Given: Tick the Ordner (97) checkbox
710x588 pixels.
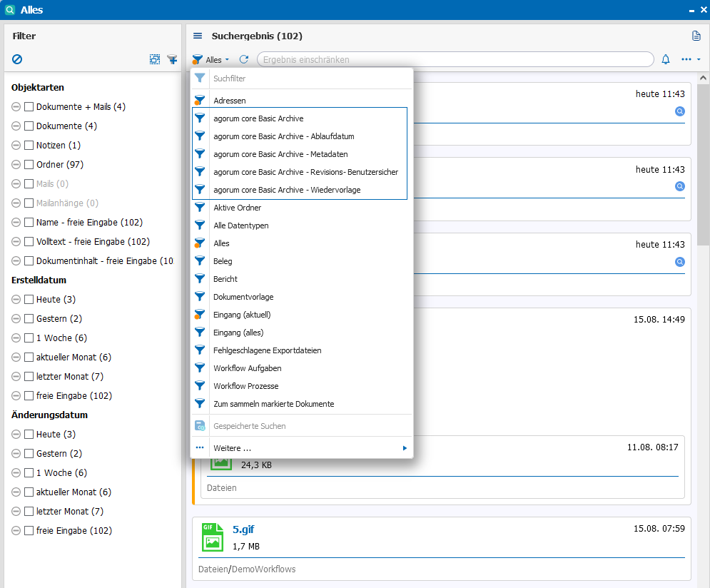Looking at the screenshot, I should [29, 165].
